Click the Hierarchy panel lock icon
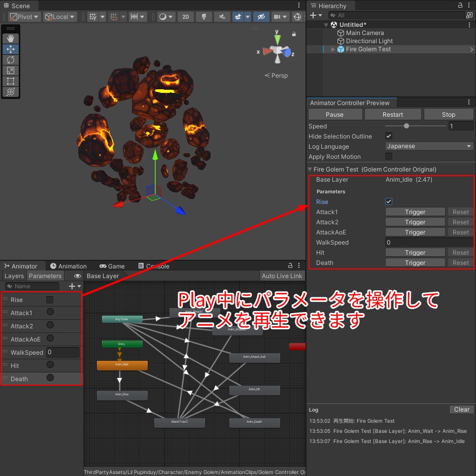476x476 pixels. (x=460, y=5)
